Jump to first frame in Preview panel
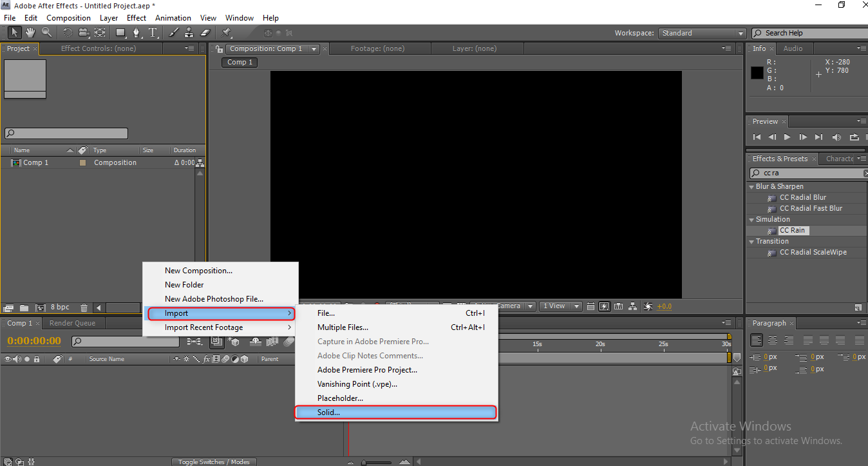 tap(757, 137)
